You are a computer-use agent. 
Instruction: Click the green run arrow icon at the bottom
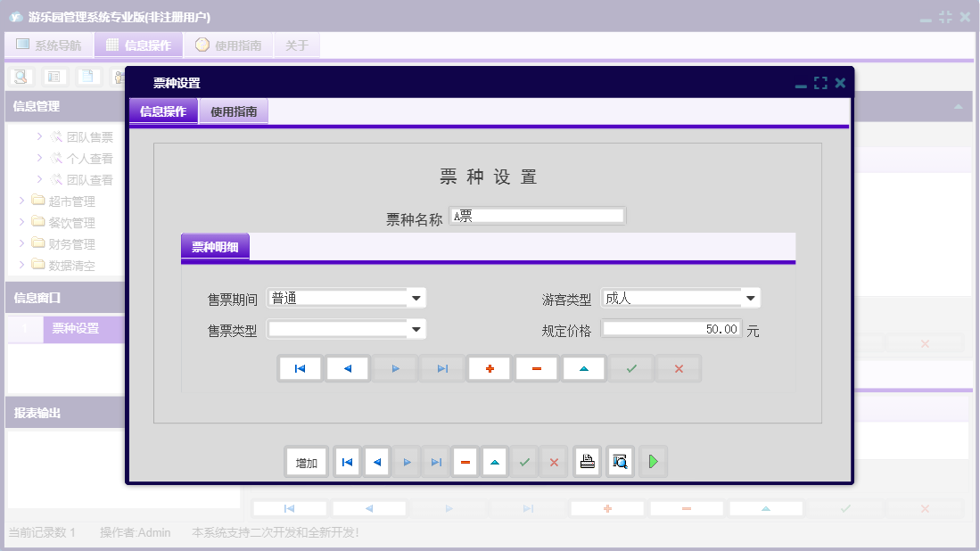(x=653, y=461)
